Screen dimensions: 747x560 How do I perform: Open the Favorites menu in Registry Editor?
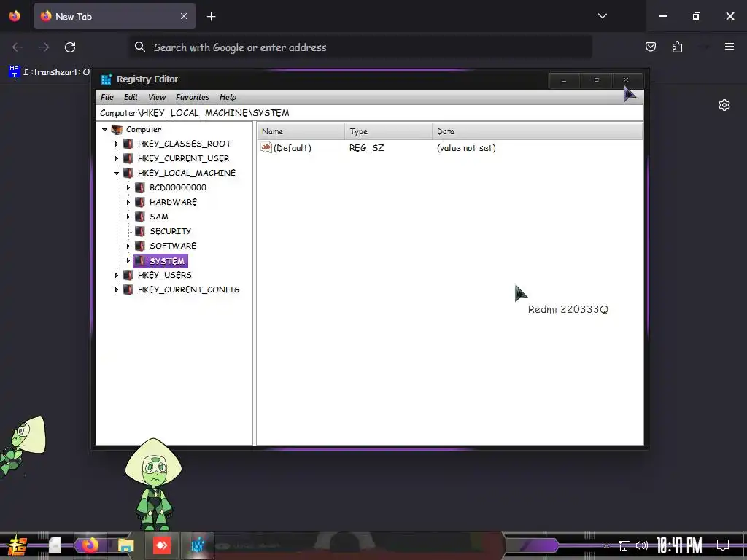point(193,97)
